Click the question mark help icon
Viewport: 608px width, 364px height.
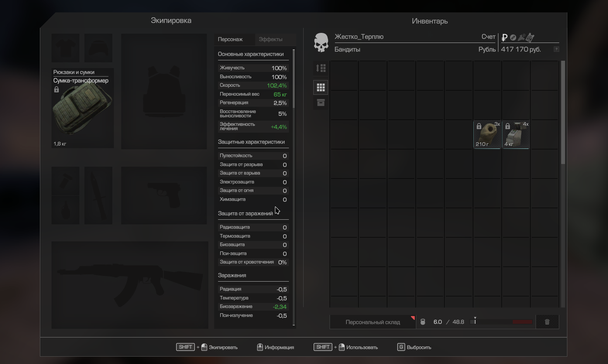coord(556,49)
